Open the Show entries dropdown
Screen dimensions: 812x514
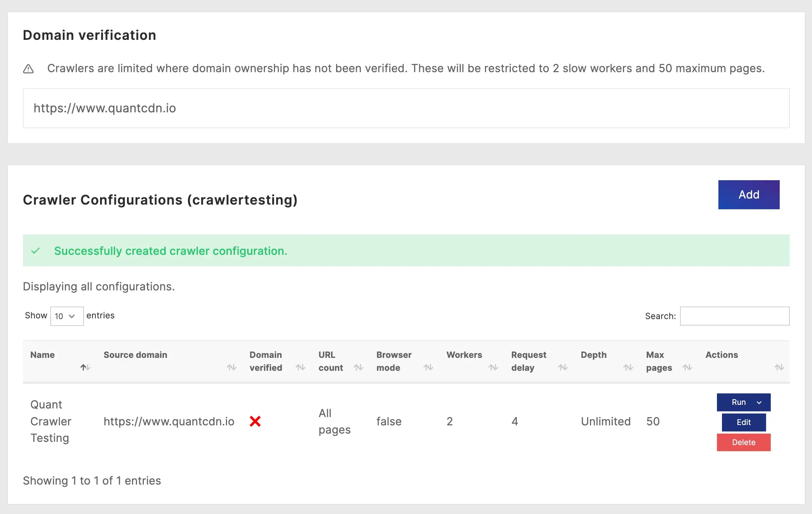point(67,316)
